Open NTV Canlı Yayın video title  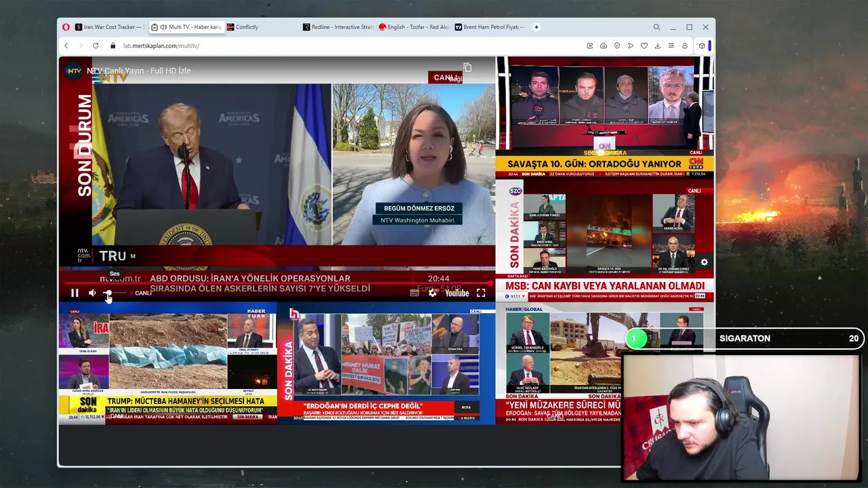139,70
